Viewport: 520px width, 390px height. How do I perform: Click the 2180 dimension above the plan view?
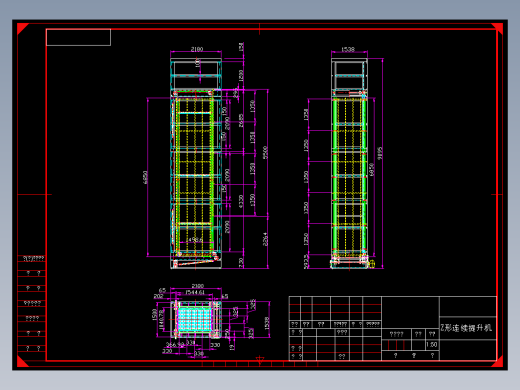click(198, 286)
